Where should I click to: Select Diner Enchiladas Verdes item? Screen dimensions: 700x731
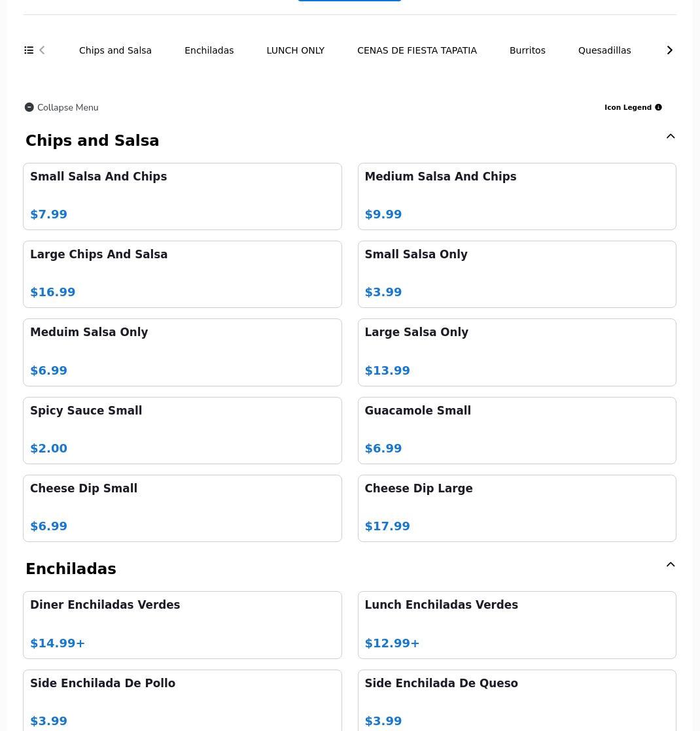click(x=182, y=624)
